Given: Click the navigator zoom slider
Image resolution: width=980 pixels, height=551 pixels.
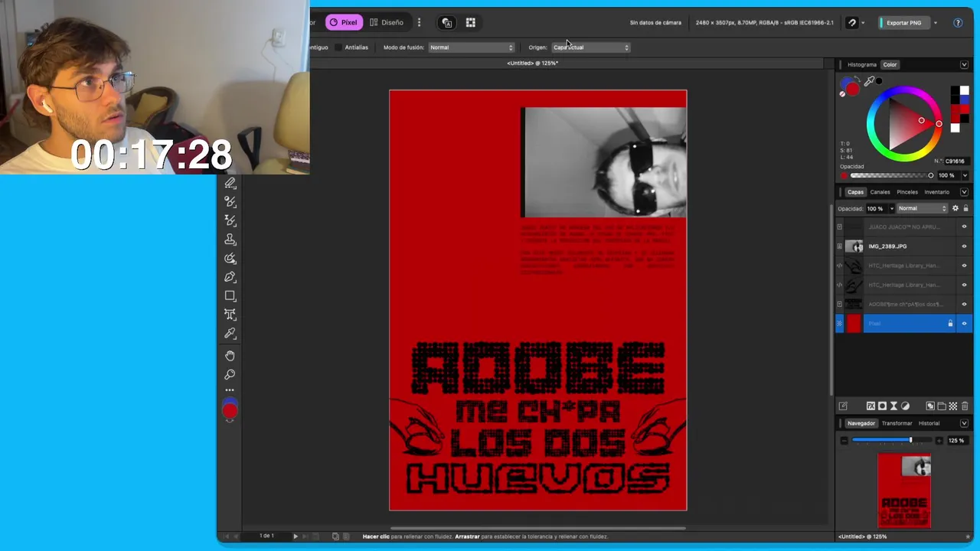Looking at the screenshot, I should tap(892, 440).
